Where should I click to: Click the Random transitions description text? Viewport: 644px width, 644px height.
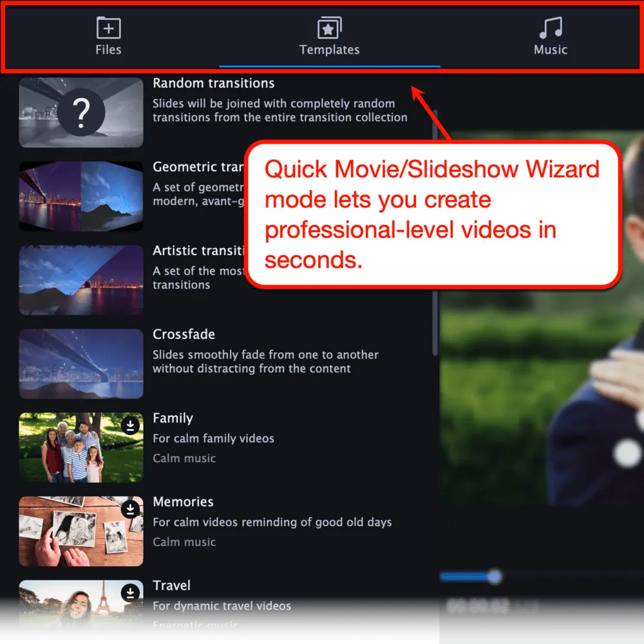[x=280, y=111]
